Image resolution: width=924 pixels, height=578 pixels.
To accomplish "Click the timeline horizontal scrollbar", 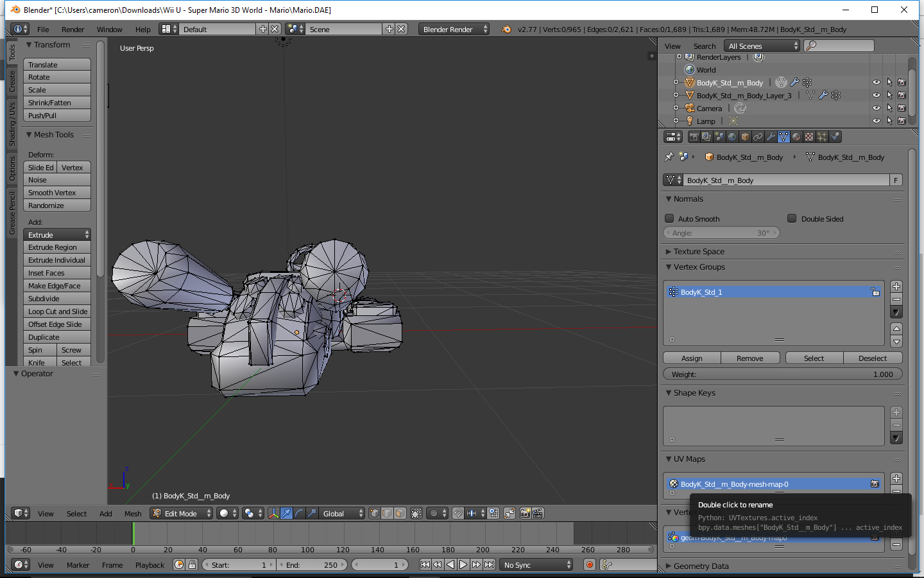I will click(330, 549).
